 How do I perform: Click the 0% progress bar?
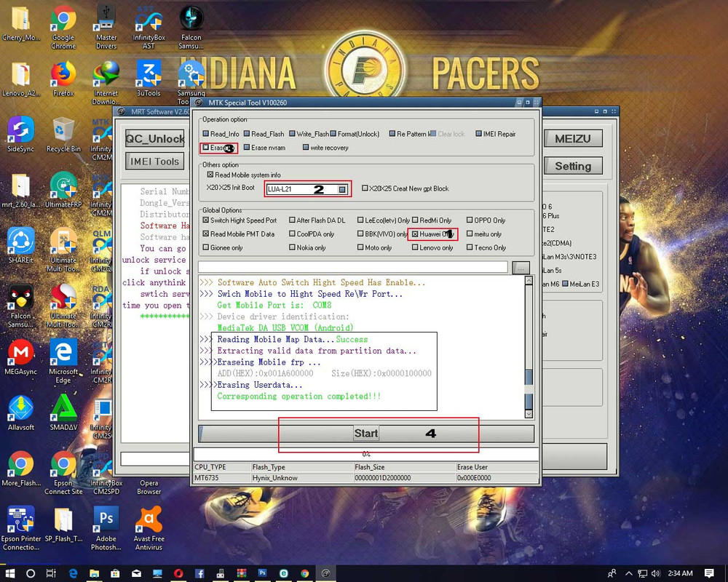click(366, 454)
